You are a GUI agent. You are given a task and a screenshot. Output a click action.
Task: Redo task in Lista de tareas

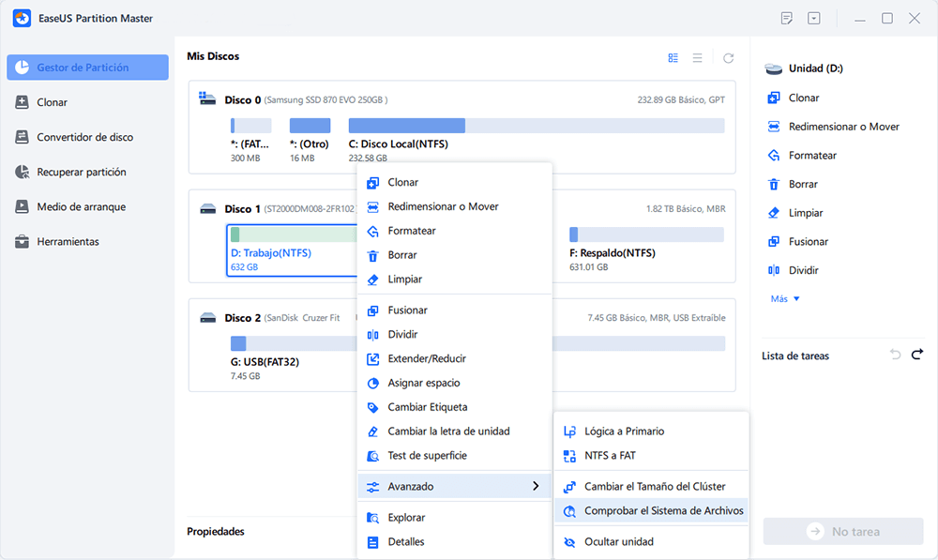(x=917, y=355)
